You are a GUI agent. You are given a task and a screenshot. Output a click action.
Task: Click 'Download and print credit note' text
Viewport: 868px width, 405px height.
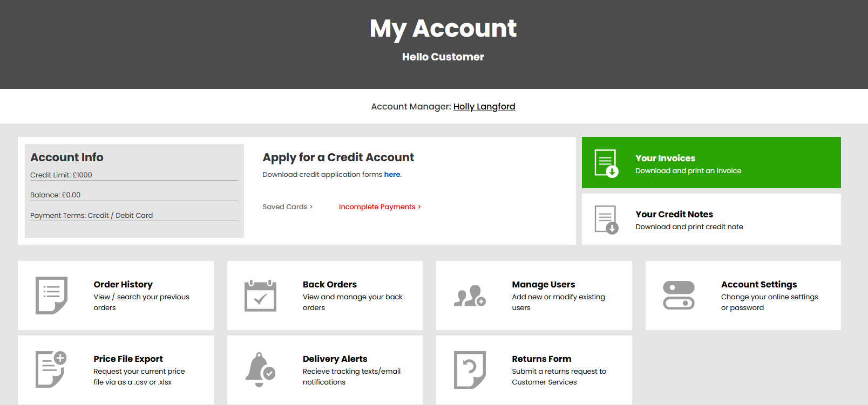[689, 226]
